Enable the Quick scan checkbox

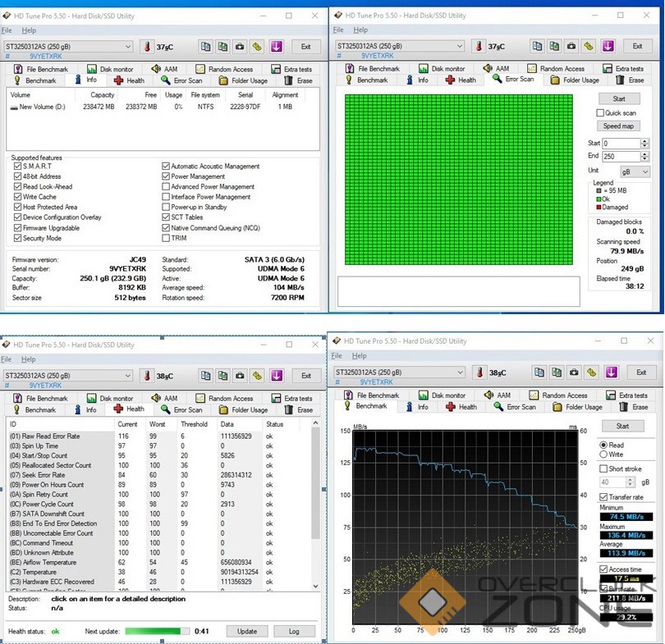(601, 113)
